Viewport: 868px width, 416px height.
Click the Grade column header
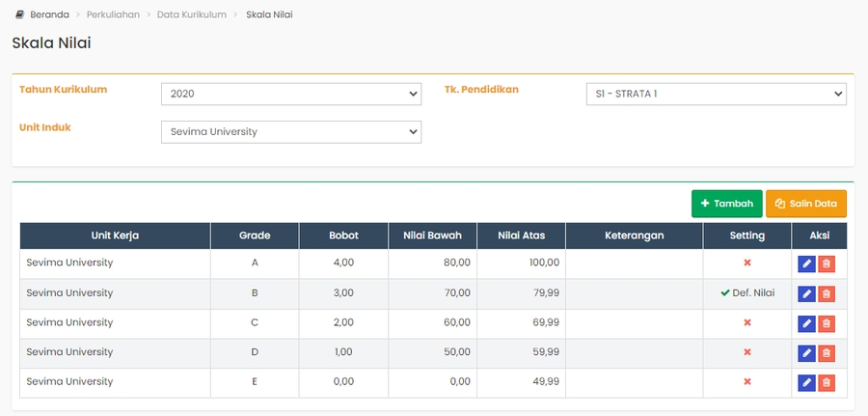tap(255, 236)
